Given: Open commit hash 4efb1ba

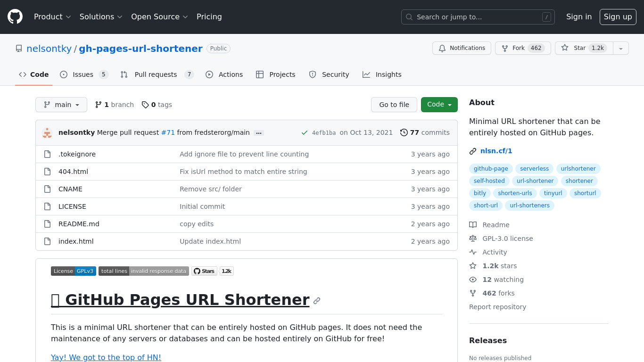Looking at the screenshot, I should [324, 133].
